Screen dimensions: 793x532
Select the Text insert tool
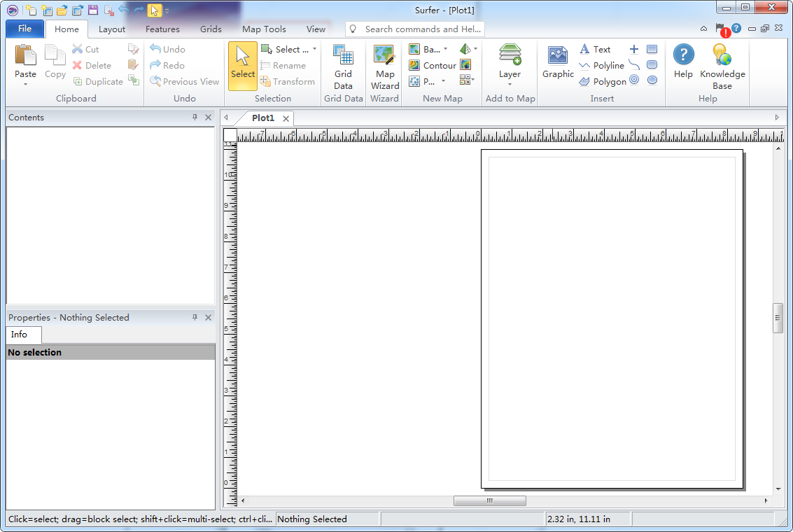tap(595, 49)
